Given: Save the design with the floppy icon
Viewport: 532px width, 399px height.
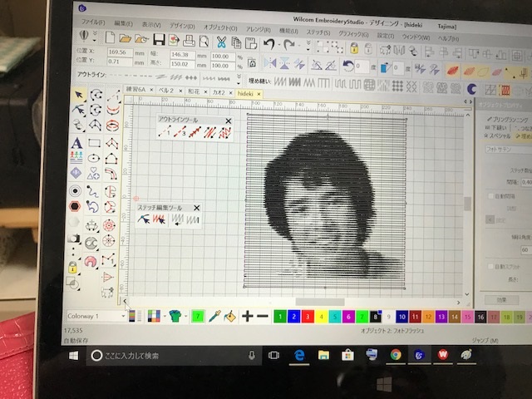Looking at the screenshot, I should 159,39.
